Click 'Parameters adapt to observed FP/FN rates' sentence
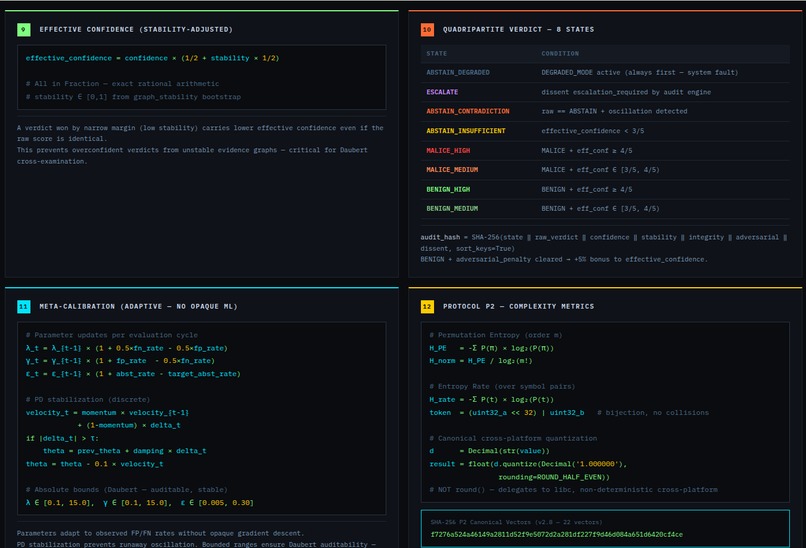This screenshot has height=548, width=806. [x=160, y=534]
